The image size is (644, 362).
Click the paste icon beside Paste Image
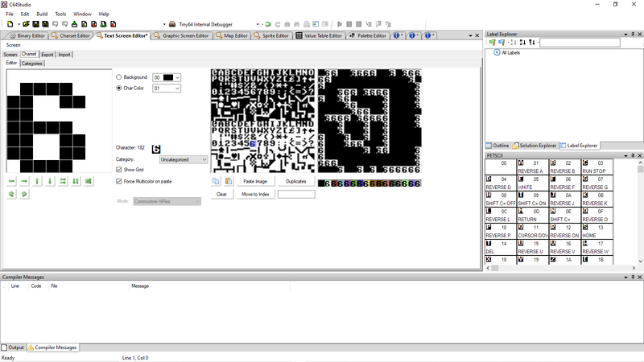[228, 182]
